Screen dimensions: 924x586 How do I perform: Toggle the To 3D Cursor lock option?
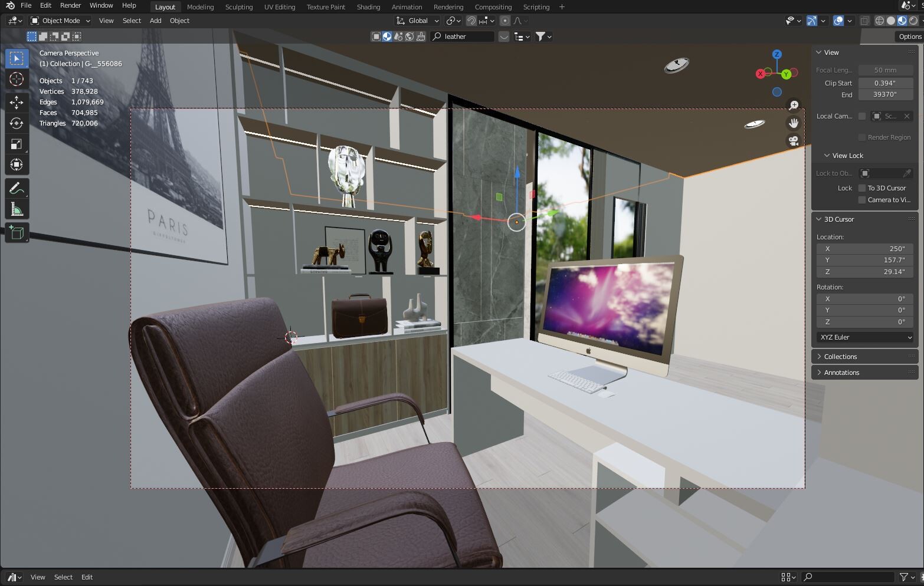(x=862, y=187)
